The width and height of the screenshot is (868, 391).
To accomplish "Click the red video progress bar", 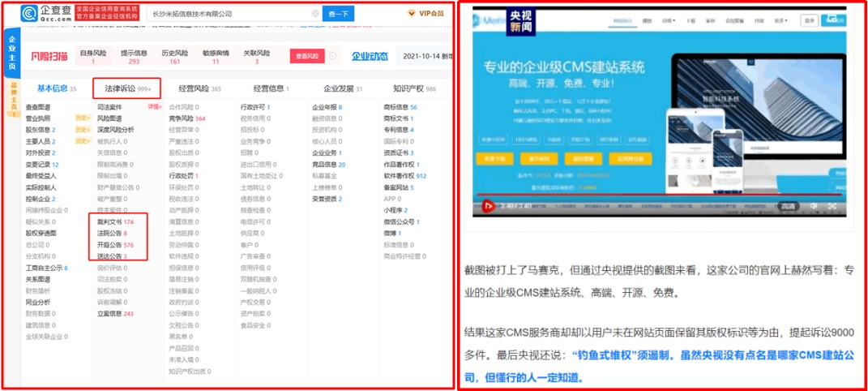I will pos(659,195).
